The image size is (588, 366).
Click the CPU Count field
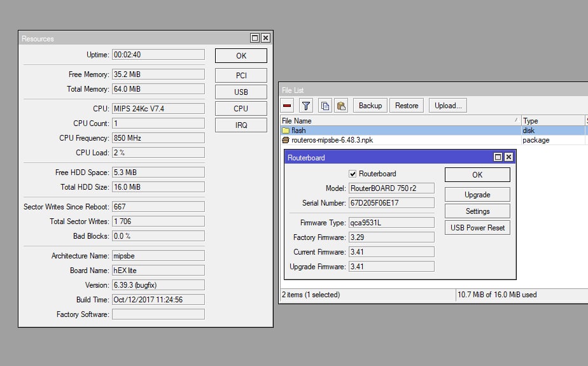point(158,123)
